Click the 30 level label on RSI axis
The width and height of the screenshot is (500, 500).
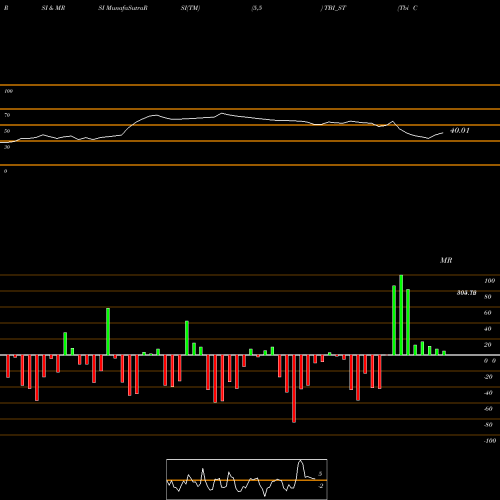tap(7, 147)
